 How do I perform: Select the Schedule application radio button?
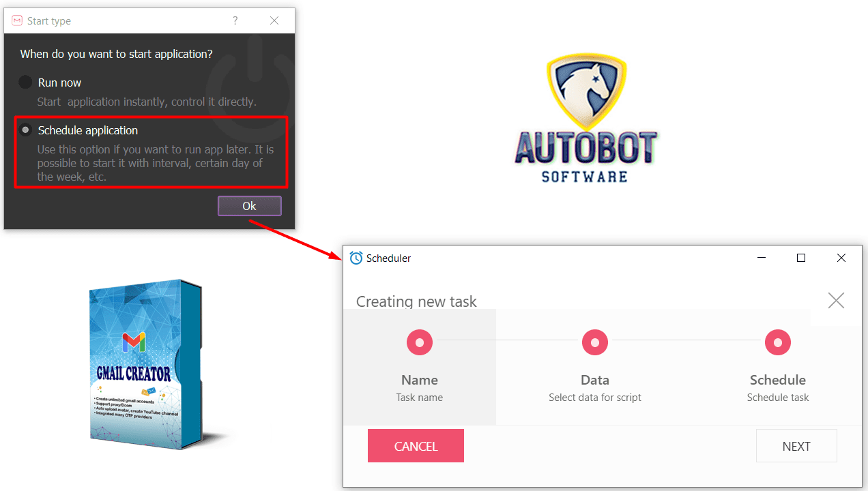(x=26, y=130)
